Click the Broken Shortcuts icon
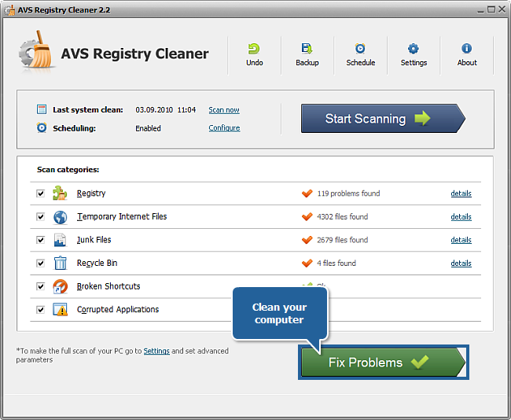511x420 pixels. [61, 286]
